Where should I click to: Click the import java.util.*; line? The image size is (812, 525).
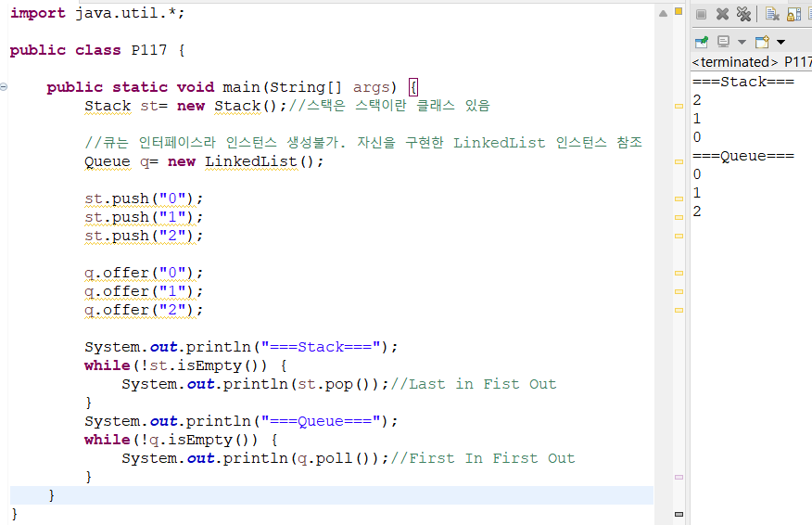[x=97, y=13]
